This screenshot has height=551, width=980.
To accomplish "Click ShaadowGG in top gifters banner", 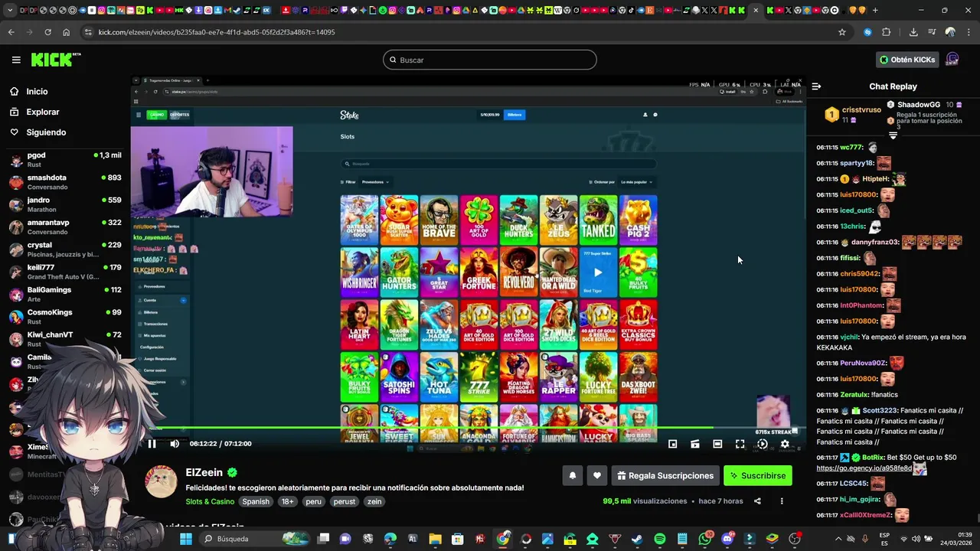I will tap(919, 104).
